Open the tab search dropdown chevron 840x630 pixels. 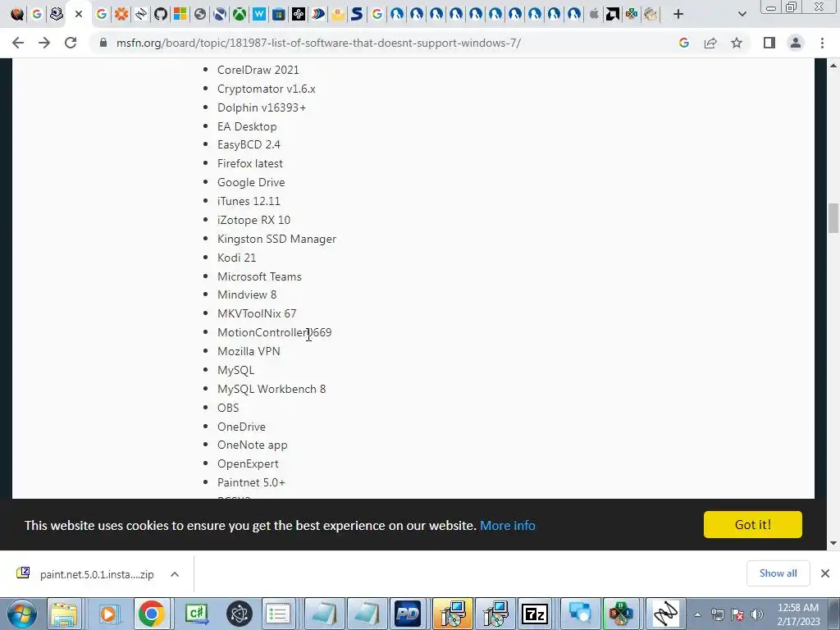[742, 15]
